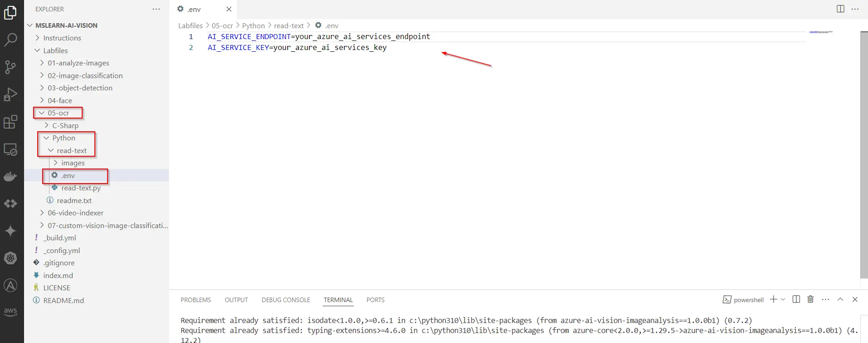Close the .env editor tab
Image resolution: width=868 pixels, height=343 pixels.
click(229, 9)
